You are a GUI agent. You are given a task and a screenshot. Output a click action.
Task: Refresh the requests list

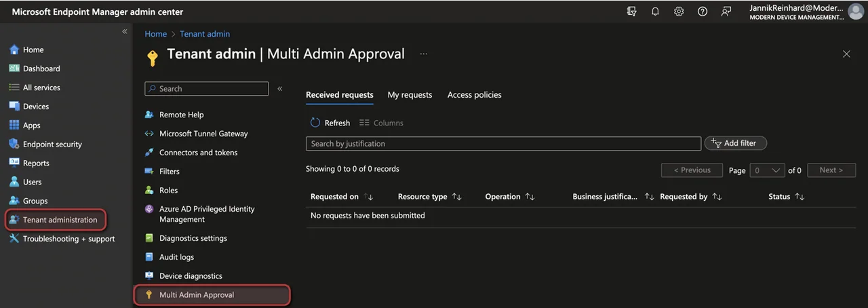tap(330, 123)
